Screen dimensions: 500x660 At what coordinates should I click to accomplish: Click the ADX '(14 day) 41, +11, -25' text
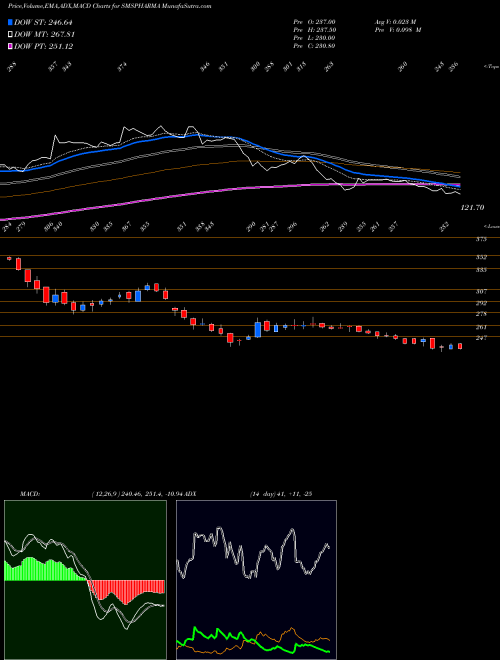(280, 494)
